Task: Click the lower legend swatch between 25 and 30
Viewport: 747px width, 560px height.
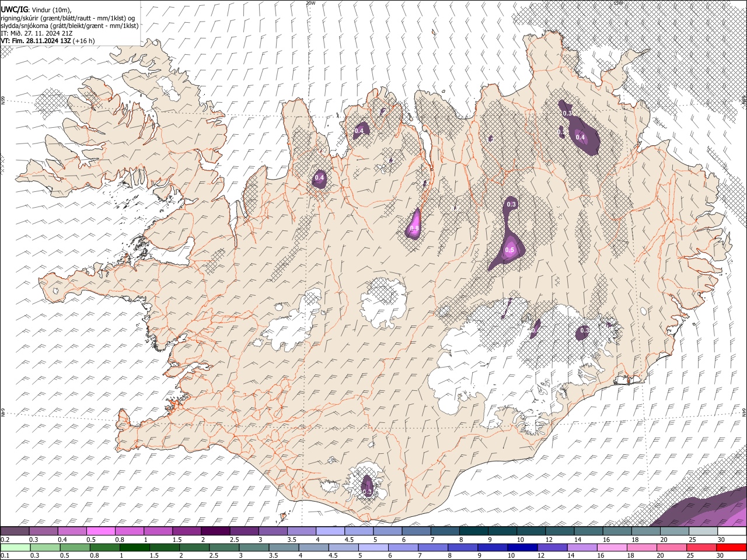Action: coord(701,547)
